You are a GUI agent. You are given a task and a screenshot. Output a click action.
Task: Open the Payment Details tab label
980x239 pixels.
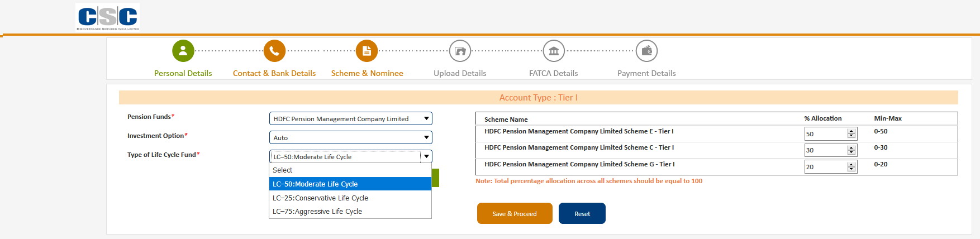tap(646, 73)
